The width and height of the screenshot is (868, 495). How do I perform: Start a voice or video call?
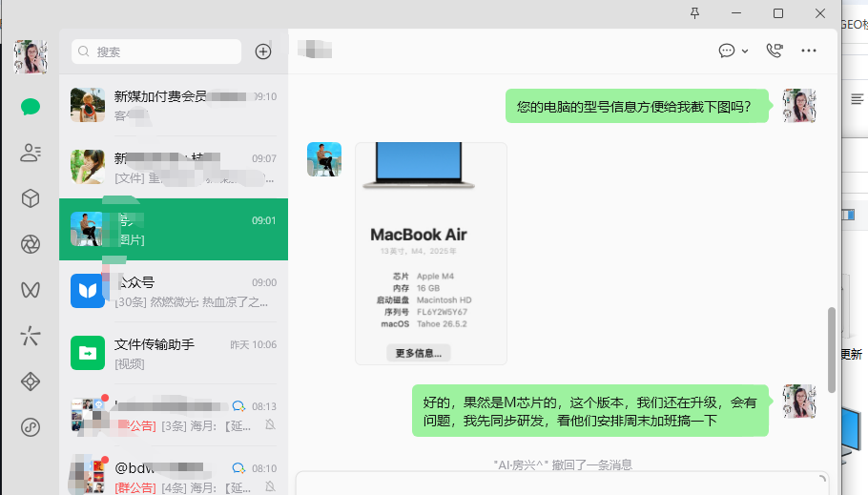click(x=775, y=51)
